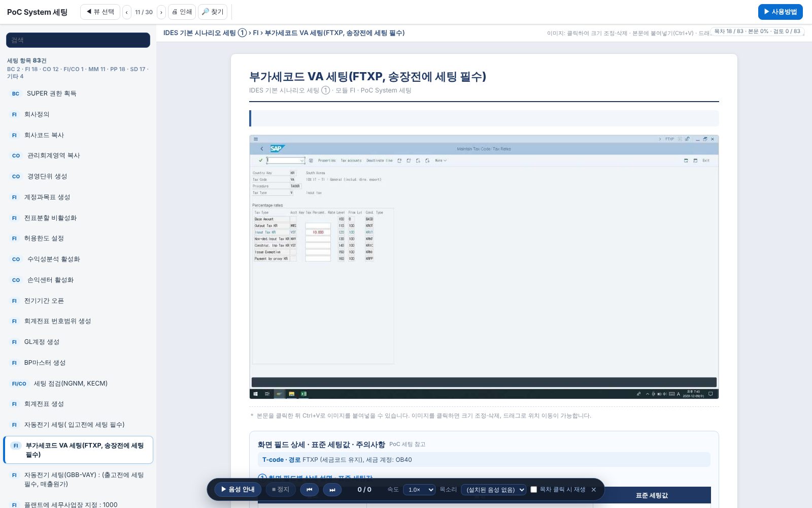
Task: Toggle 목차 클릭 시 재생 checkbox
Action: click(x=533, y=490)
